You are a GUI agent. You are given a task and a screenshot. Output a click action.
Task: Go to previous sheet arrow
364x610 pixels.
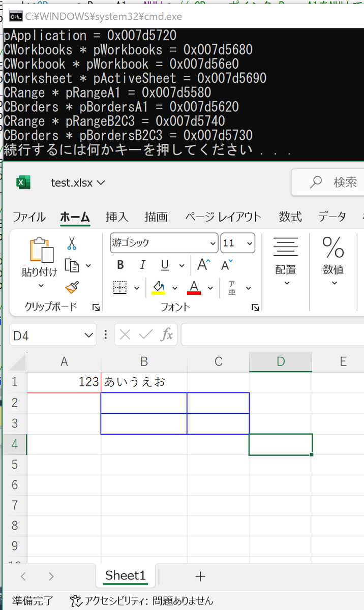(23, 576)
